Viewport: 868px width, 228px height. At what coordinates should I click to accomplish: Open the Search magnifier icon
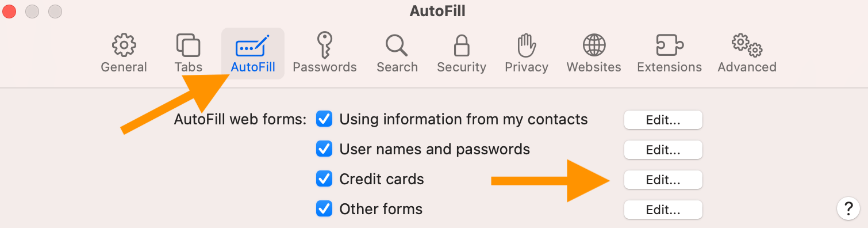[x=397, y=45]
